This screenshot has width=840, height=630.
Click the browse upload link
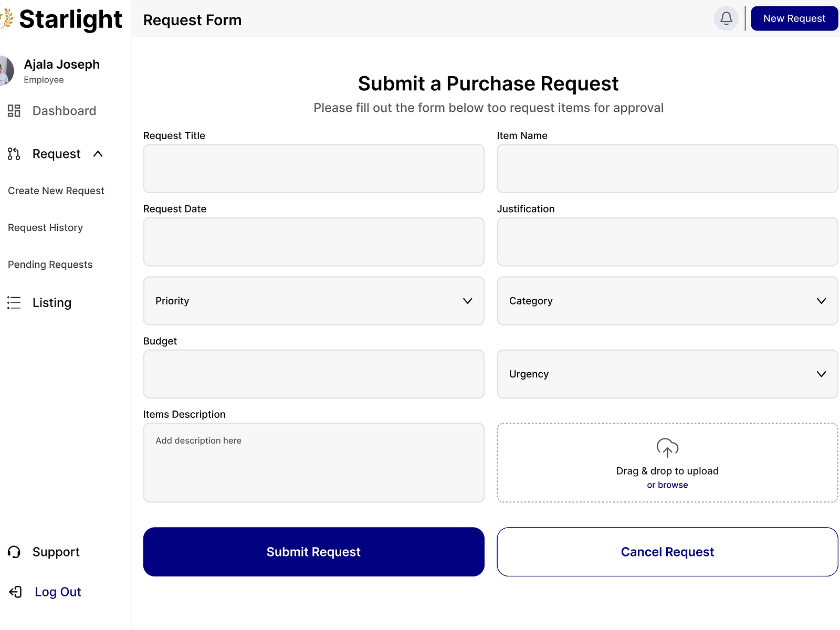click(x=667, y=485)
